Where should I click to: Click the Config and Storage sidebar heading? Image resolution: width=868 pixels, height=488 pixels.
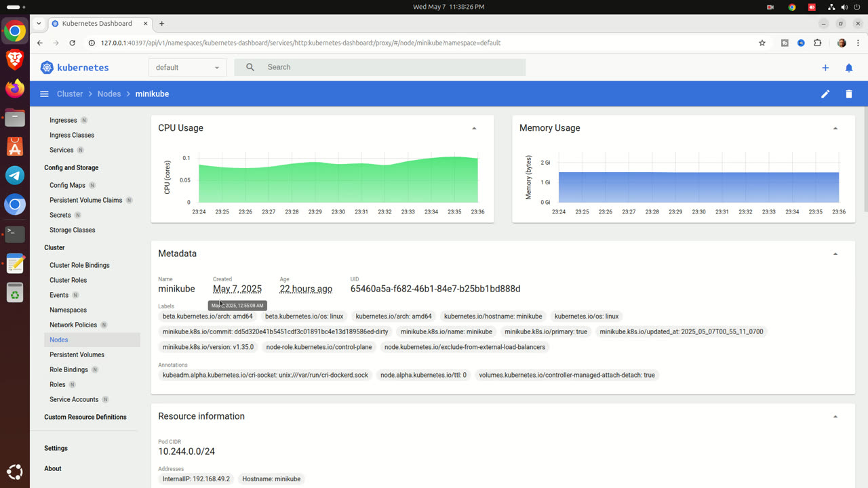coord(71,167)
